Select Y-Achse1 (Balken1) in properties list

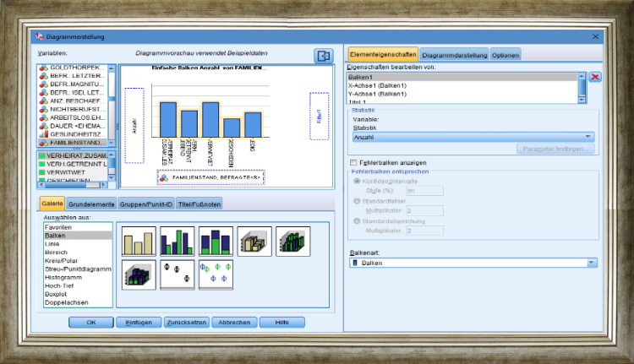[x=462, y=94]
